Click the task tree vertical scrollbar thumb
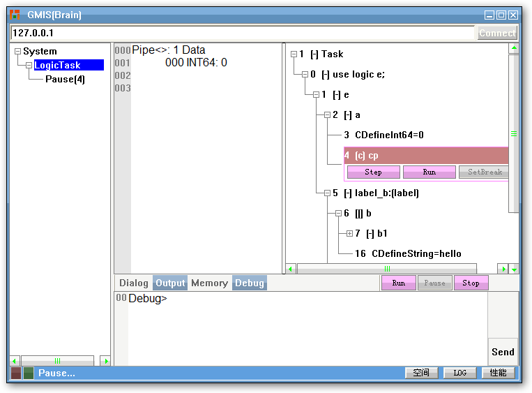The width and height of the screenshot is (532, 393). 514,133
